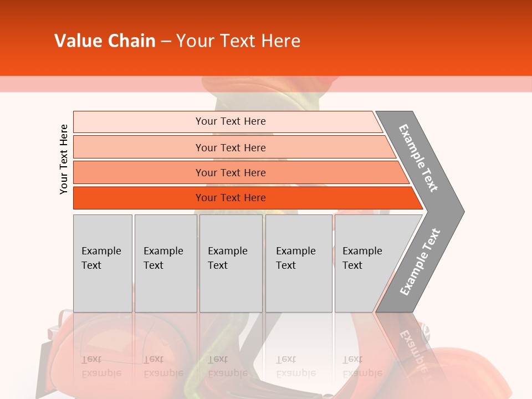Click the second 'Your Text Here' bar from top
532x399 pixels.
pyautogui.click(x=230, y=147)
